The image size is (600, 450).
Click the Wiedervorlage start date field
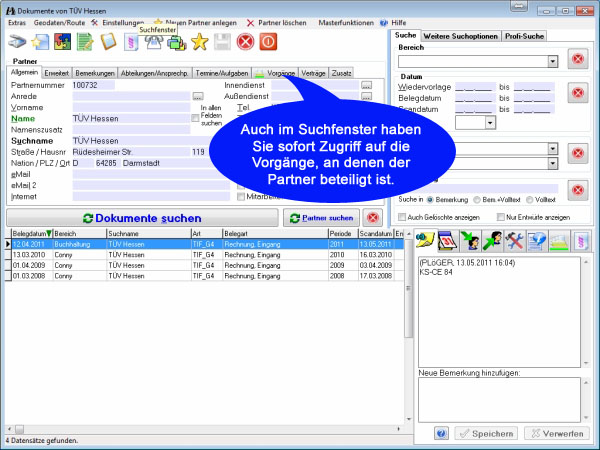click(475, 87)
